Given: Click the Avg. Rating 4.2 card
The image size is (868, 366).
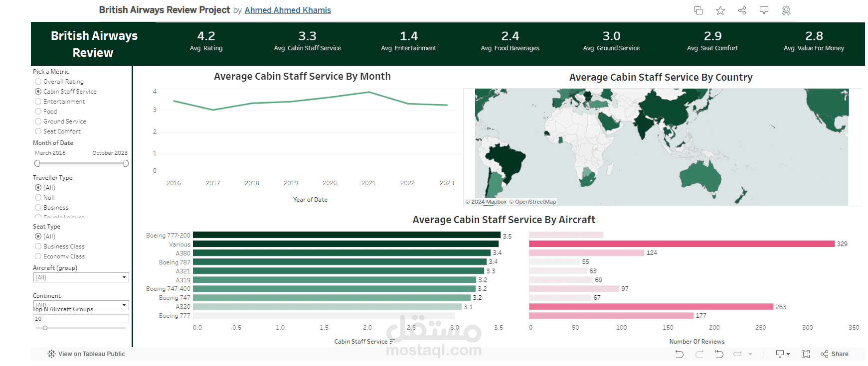Looking at the screenshot, I should coord(206,41).
